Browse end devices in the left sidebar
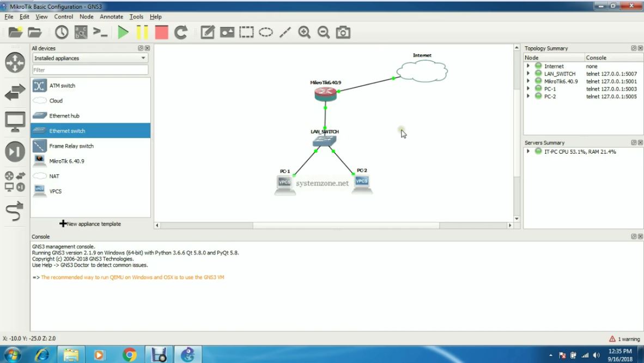Image resolution: width=644 pixels, height=363 pixels. tap(15, 122)
